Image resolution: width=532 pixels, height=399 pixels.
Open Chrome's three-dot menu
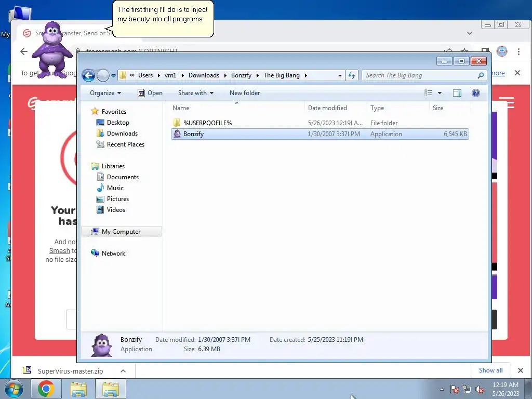point(518,51)
